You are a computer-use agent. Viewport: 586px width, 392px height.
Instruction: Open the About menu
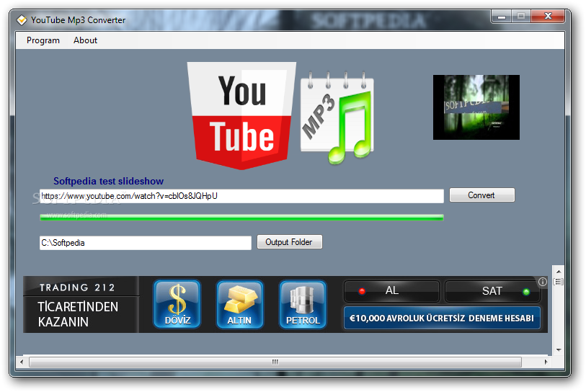[x=85, y=40]
